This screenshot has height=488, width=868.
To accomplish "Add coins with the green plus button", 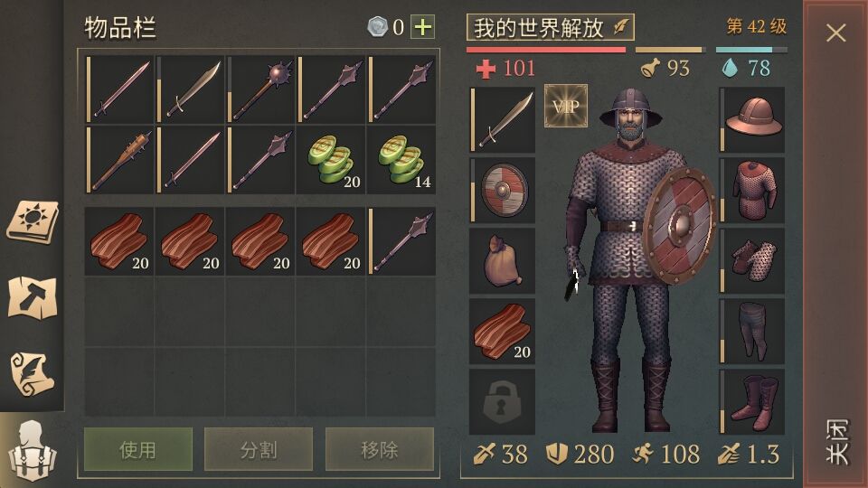I will click(422, 26).
